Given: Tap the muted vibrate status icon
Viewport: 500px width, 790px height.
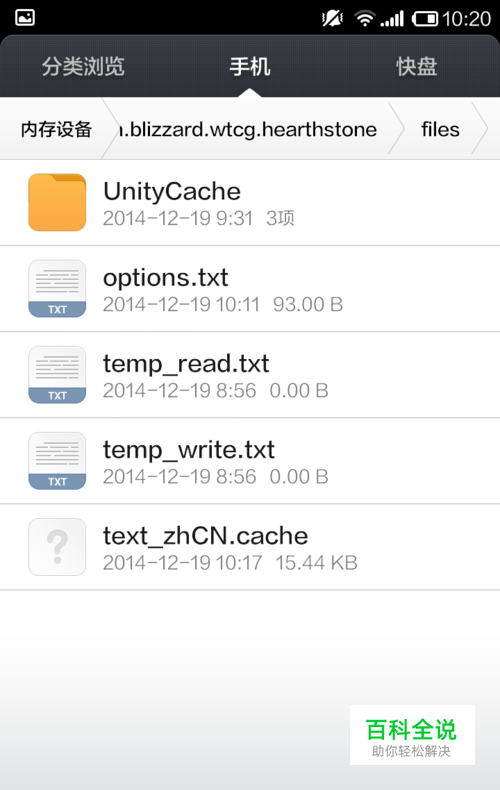Looking at the screenshot, I should pyautogui.click(x=332, y=19).
